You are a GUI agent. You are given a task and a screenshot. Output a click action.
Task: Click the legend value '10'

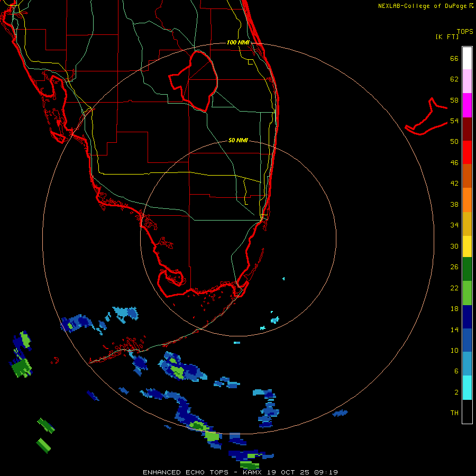point(454,350)
